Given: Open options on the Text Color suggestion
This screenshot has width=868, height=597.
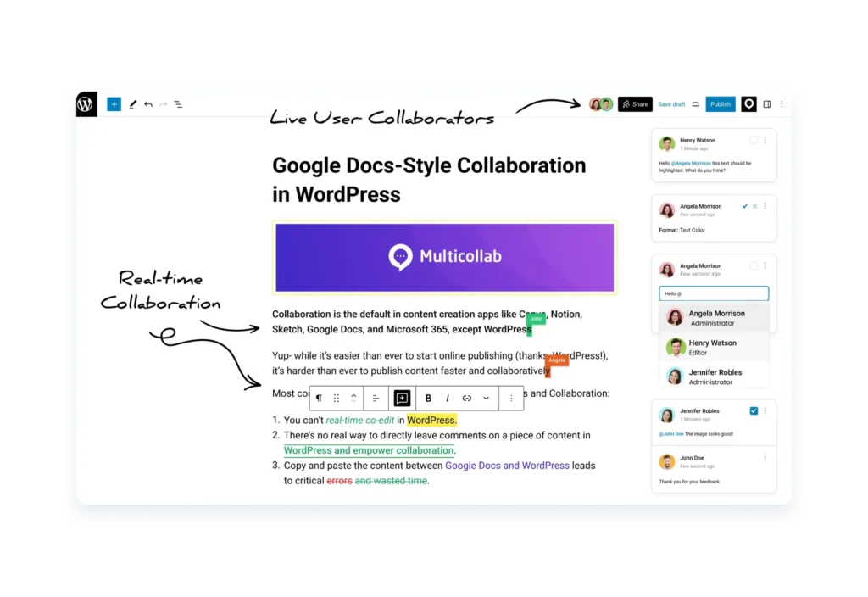Looking at the screenshot, I should 765,206.
